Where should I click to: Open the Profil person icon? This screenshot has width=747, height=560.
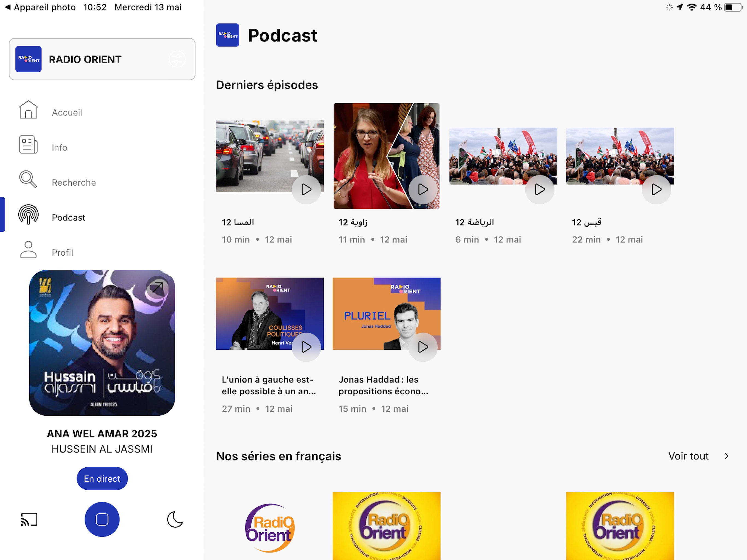[28, 250]
